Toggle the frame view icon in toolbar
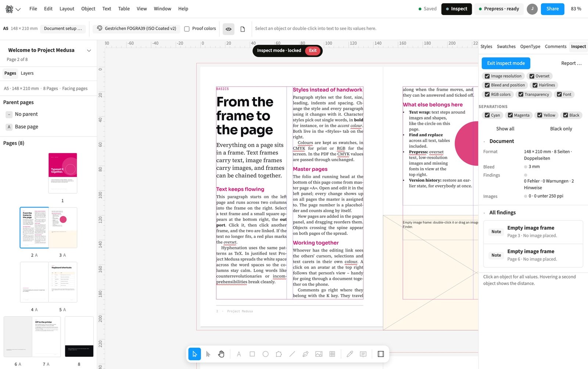The height and width of the screenshot is (369, 588). (381, 354)
